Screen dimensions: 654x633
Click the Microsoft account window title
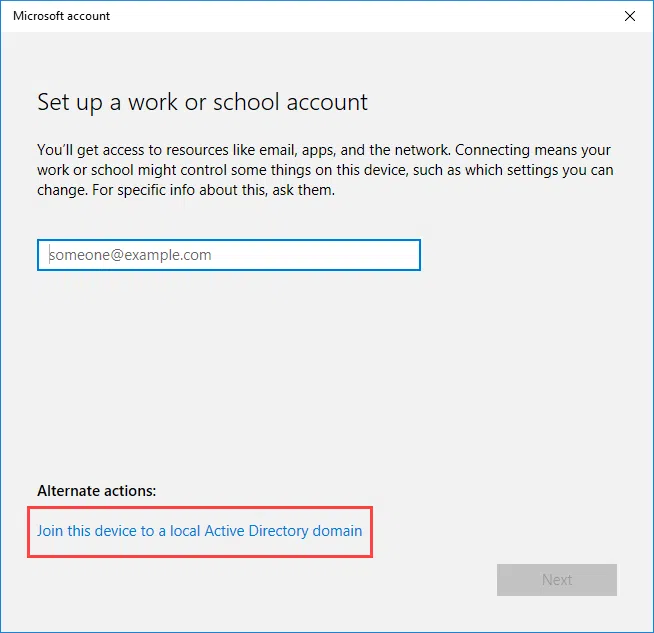(61, 16)
